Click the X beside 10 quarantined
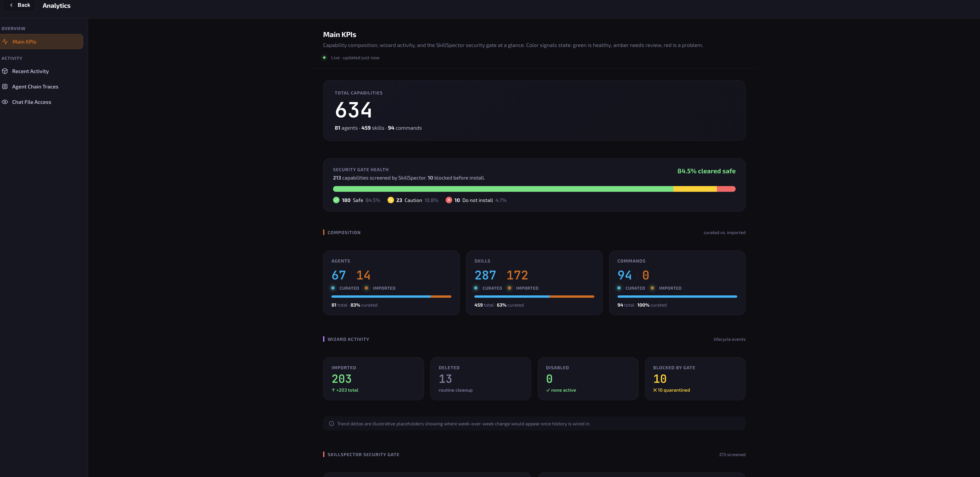This screenshot has width=980, height=477. [x=655, y=390]
